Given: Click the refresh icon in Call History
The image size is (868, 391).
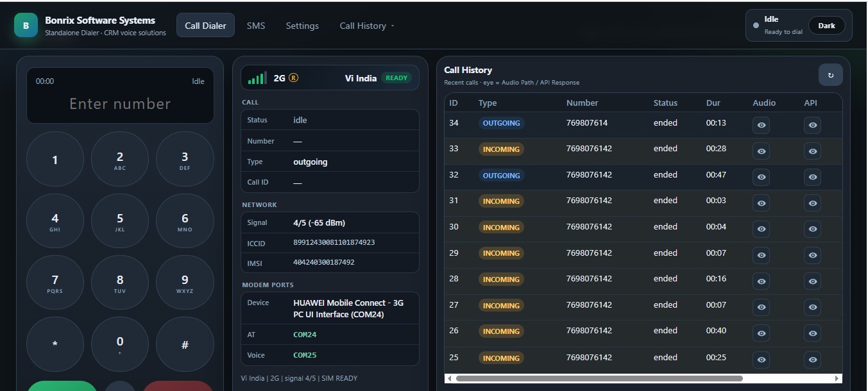Looking at the screenshot, I should pyautogui.click(x=830, y=75).
